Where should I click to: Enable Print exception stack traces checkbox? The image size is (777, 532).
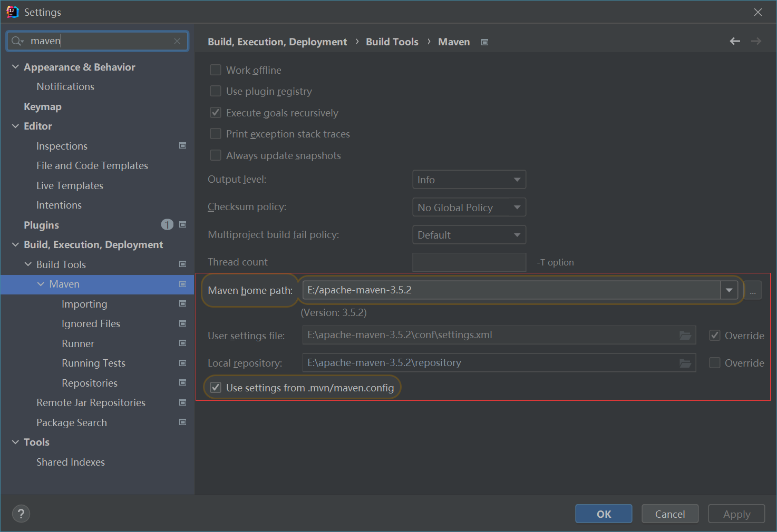pos(216,134)
